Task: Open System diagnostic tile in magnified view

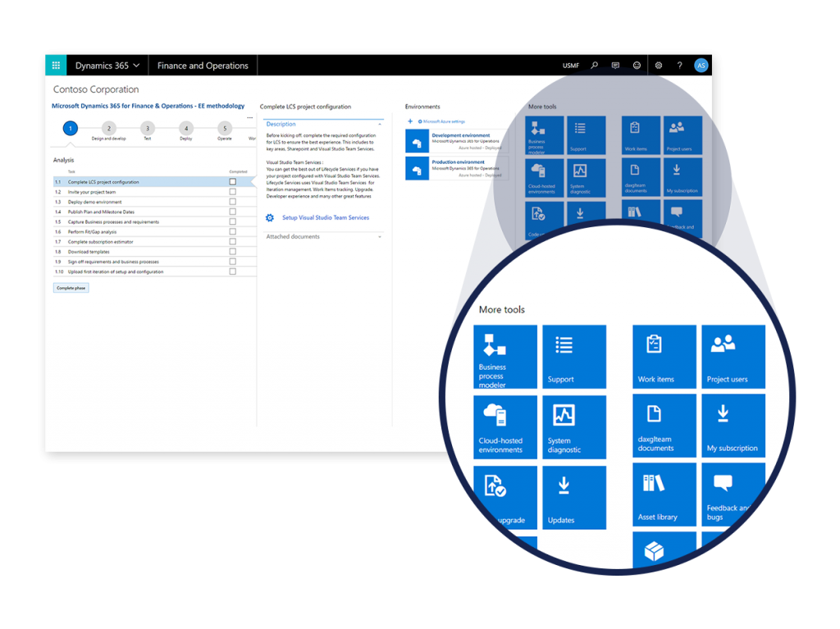Action: [x=574, y=427]
